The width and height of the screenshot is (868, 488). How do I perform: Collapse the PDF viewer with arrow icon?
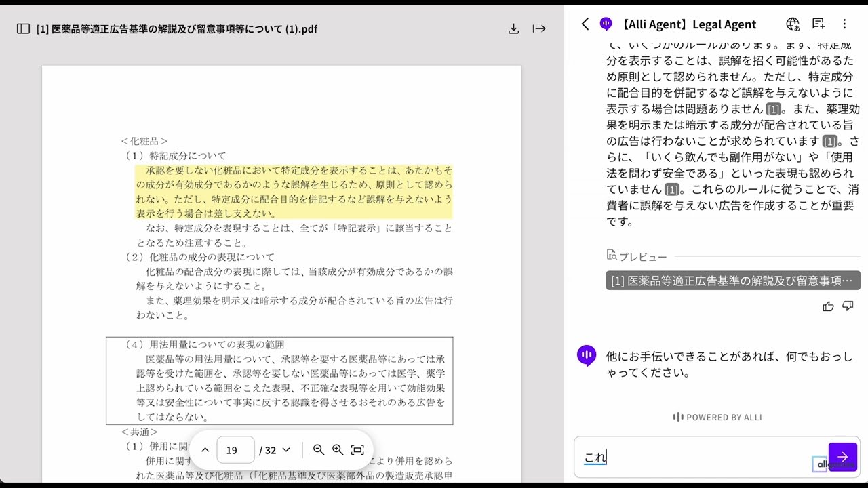(539, 28)
